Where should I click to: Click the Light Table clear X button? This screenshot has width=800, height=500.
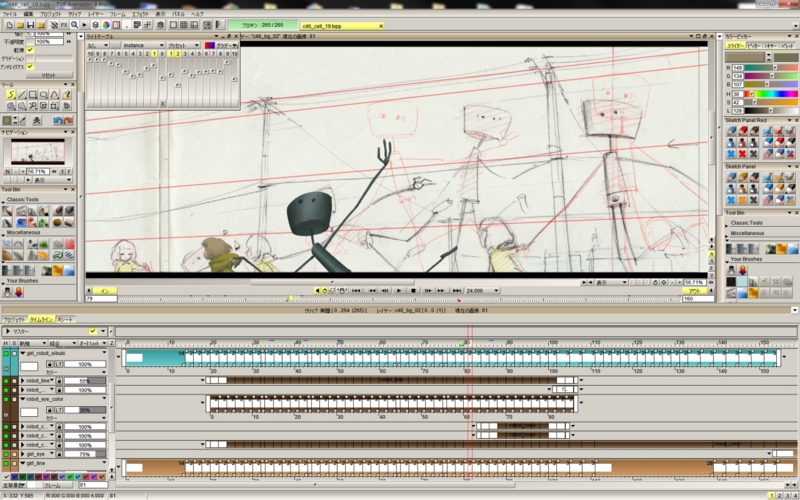(x=163, y=104)
